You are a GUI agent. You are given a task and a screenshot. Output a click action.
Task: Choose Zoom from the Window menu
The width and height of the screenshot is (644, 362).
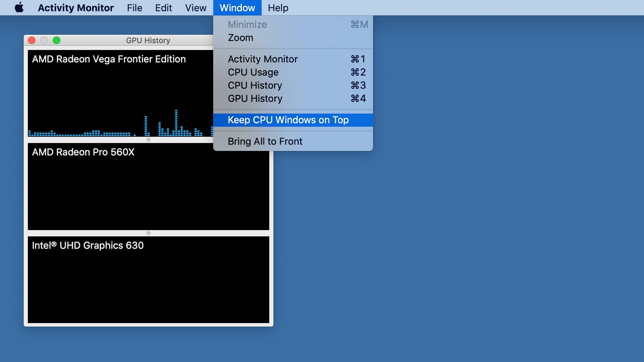(x=293, y=38)
